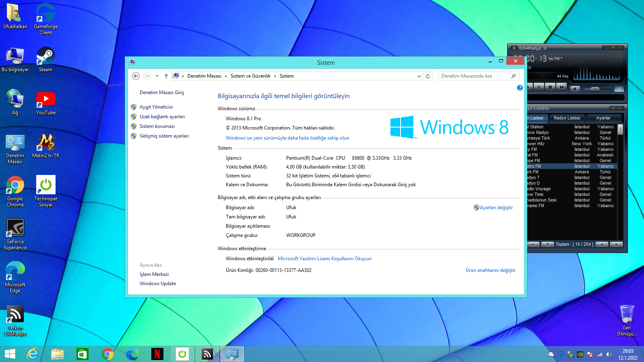Click Ürün anahtarını değiştir link

tap(491, 270)
